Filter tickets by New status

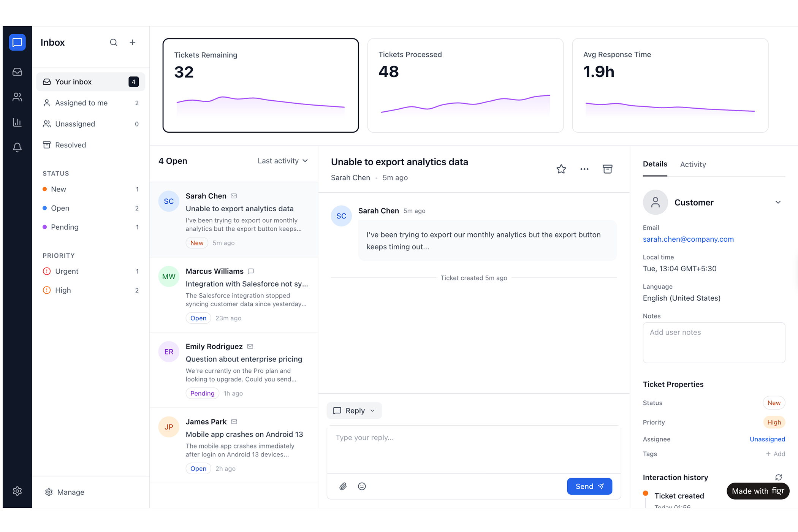click(59, 189)
